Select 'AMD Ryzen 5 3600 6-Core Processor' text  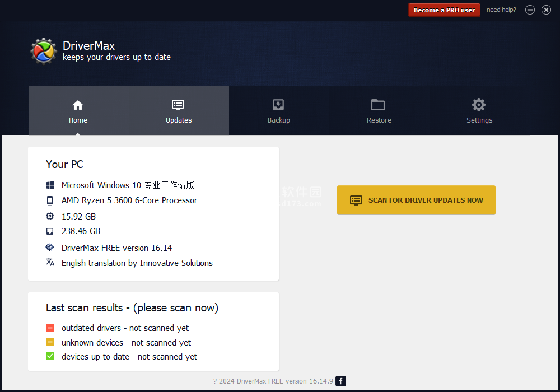coord(129,200)
